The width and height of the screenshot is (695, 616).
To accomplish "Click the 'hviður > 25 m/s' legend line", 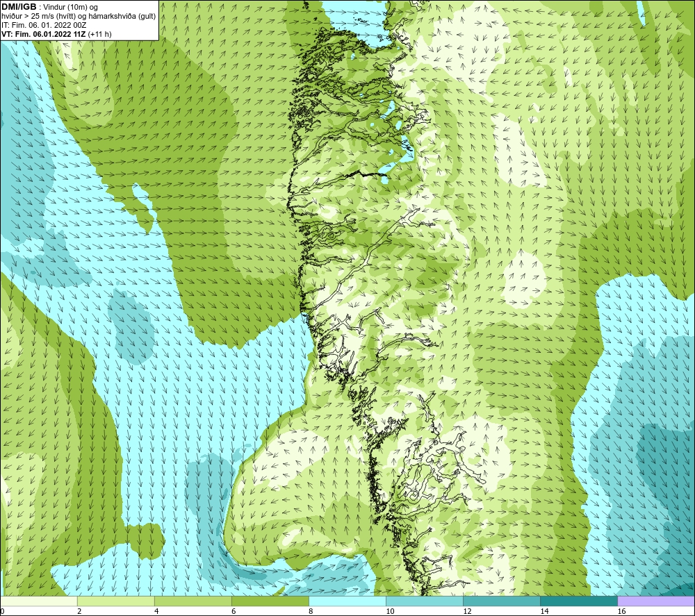I will coord(79,17).
